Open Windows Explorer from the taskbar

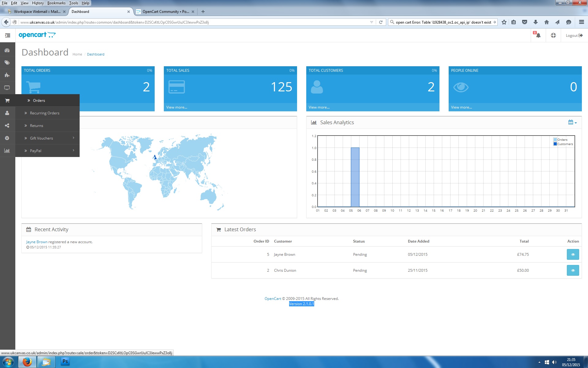coord(46,362)
